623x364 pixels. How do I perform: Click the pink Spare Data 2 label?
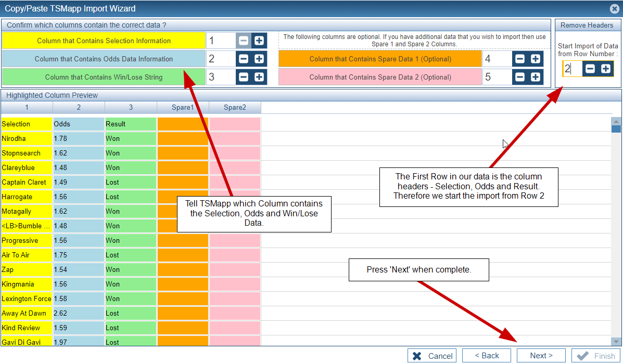(x=380, y=77)
